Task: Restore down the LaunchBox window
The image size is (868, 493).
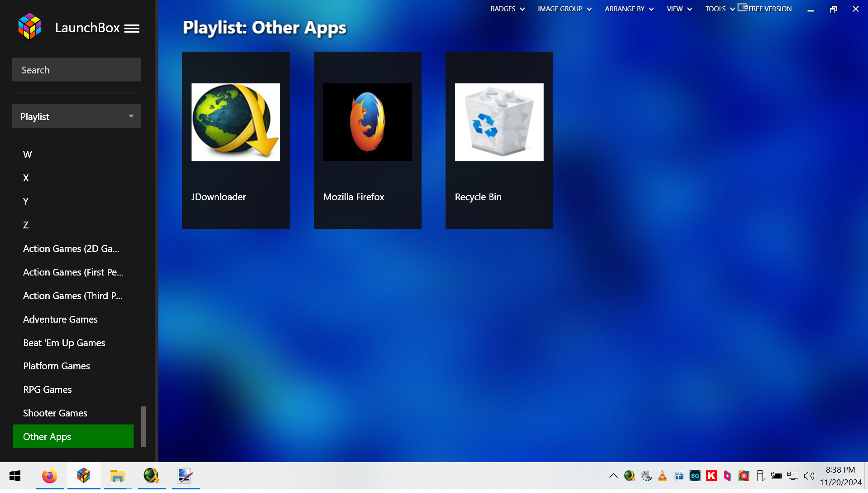Action: 833,9
